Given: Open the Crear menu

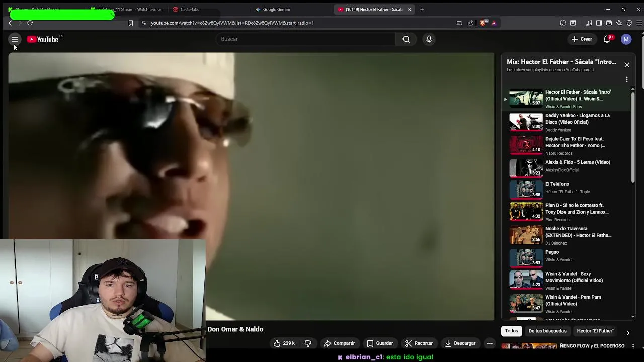Looking at the screenshot, I should (582, 39).
